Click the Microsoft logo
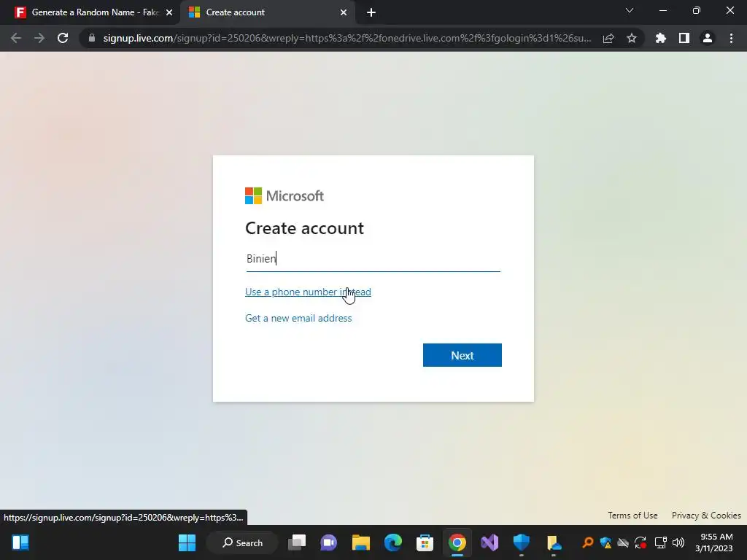Screen dimensions: 747x560 pyautogui.click(x=285, y=195)
